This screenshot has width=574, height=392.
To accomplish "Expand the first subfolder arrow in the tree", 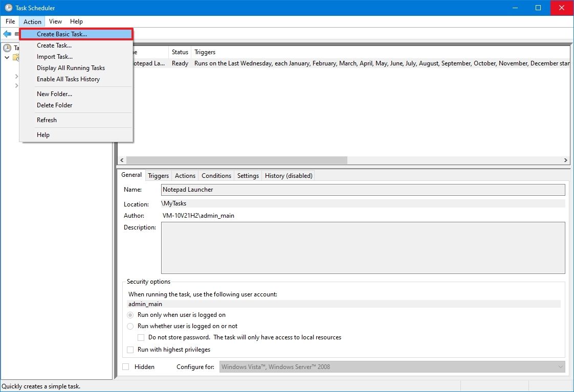I will 17,76.
